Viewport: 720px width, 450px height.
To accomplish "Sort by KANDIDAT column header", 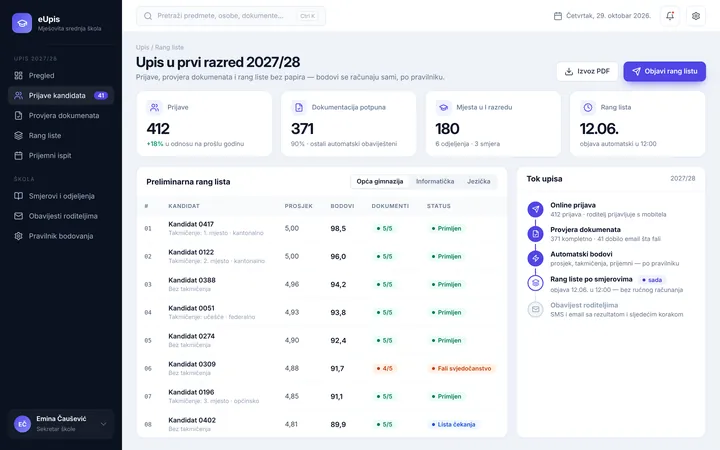I will point(184,206).
